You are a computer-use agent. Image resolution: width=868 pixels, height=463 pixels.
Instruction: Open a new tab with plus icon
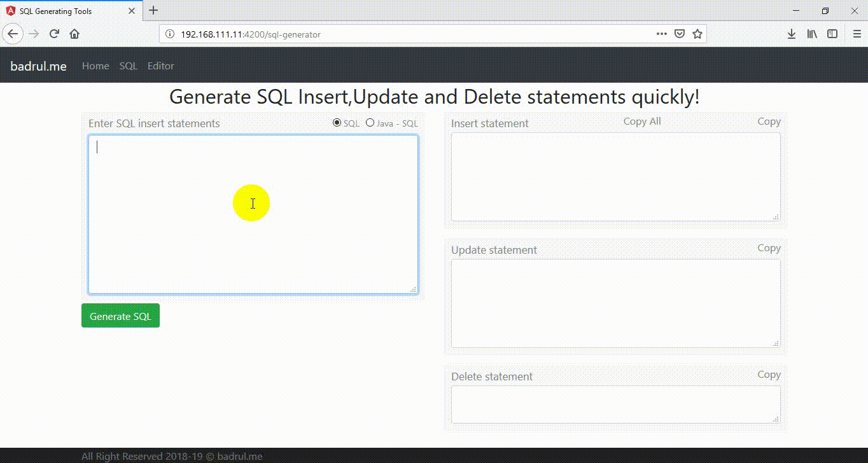(153, 11)
